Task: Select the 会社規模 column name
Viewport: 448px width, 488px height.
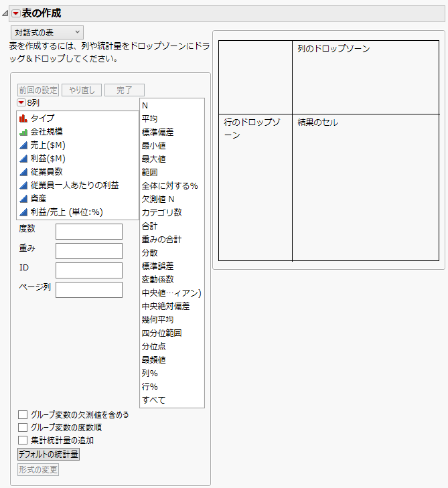Action: click(46, 132)
